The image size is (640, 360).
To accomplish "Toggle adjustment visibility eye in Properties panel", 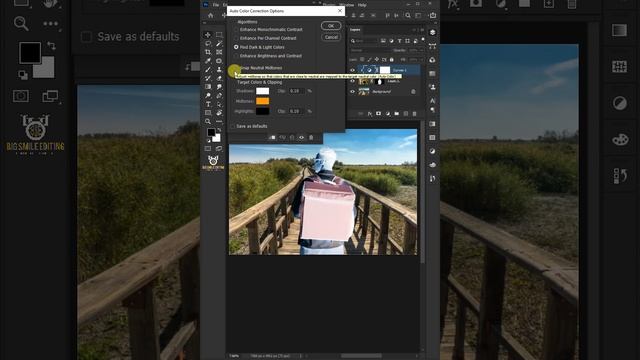I will click(x=302, y=138).
